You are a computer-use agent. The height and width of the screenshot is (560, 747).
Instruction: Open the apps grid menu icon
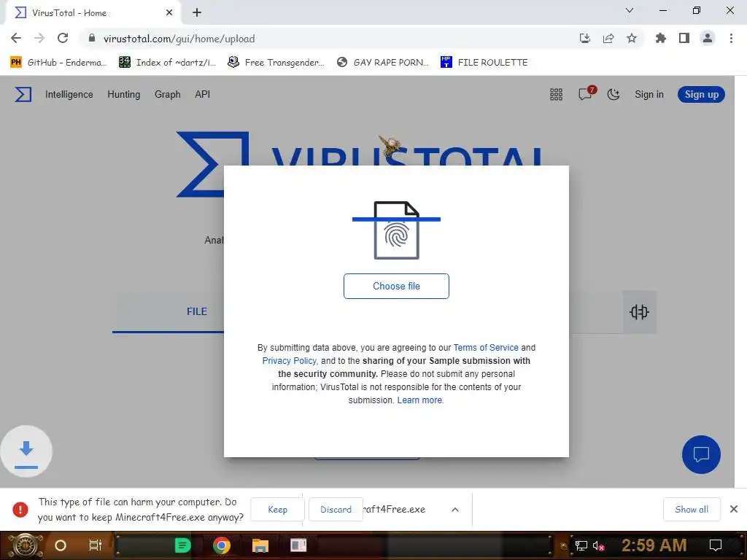pyautogui.click(x=556, y=94)
